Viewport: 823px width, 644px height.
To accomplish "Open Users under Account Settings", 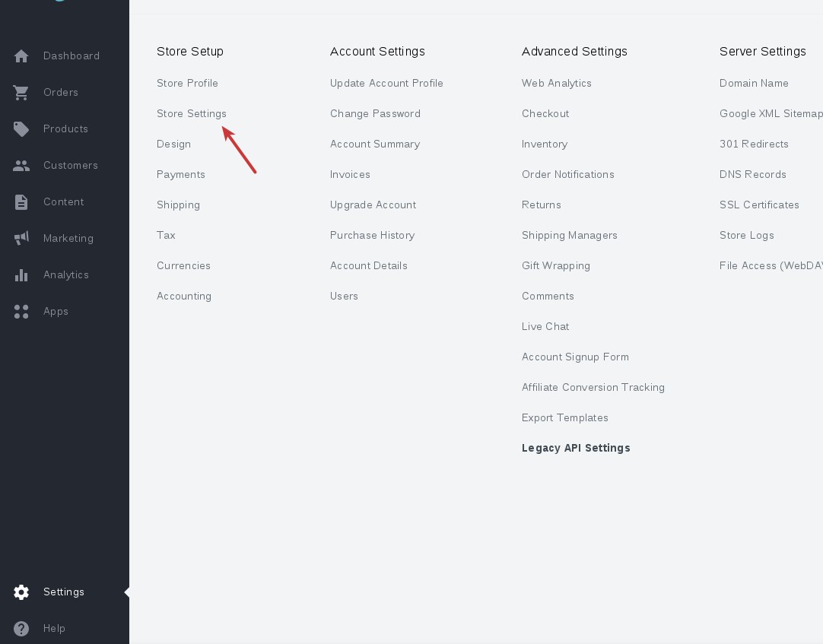I will pos(344,297).
